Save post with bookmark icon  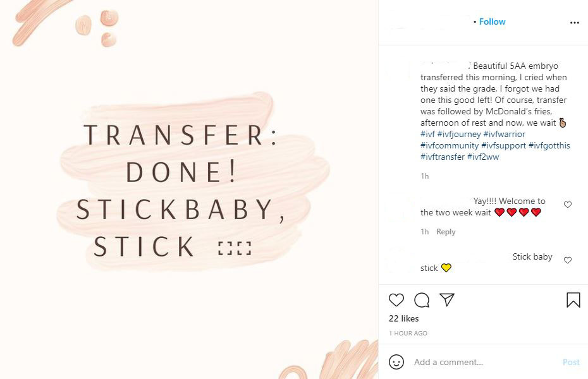coord(573,300)
